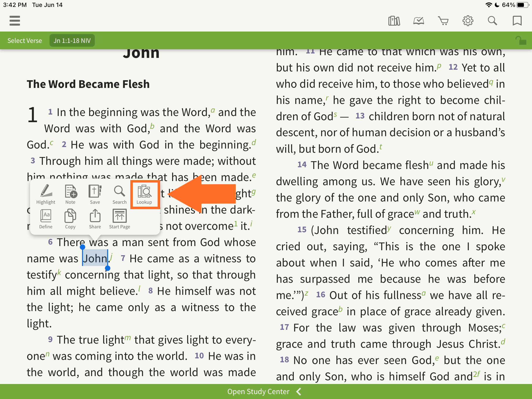Copy the selected text
Image resolution: width=532 pixels, height=399 pixels.
click(x=70, y=219)
